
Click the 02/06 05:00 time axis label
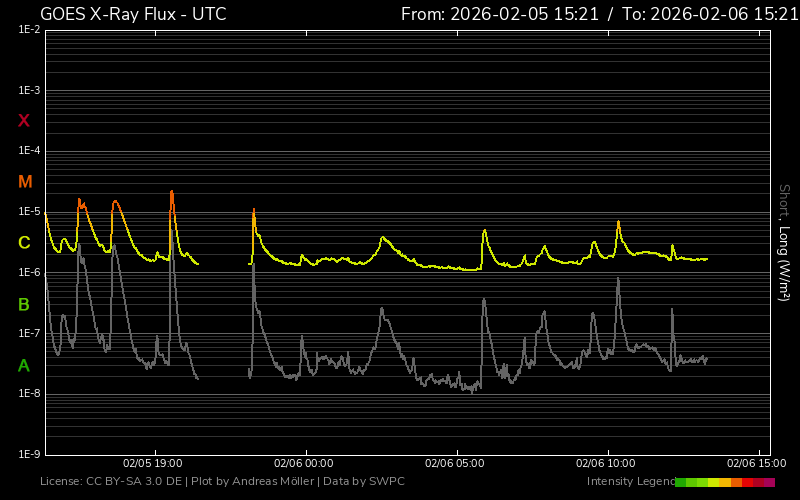tap(455, 463)
